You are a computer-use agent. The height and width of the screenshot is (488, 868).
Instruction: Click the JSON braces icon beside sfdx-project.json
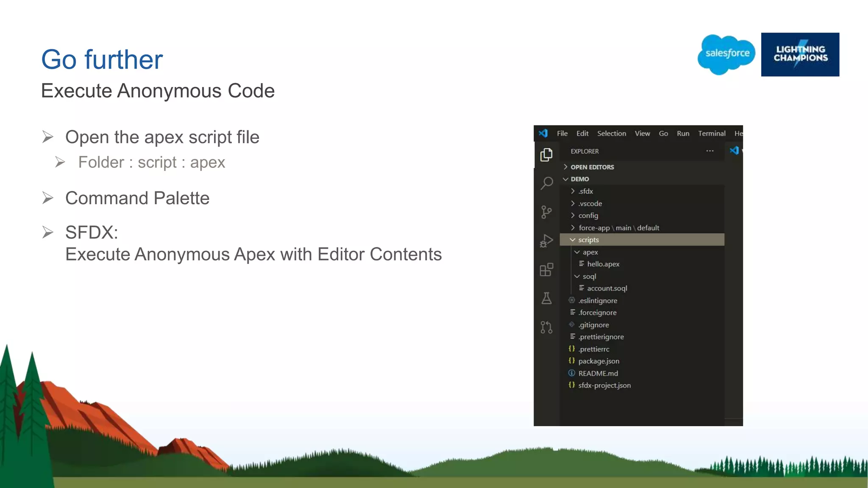(572, 385)
